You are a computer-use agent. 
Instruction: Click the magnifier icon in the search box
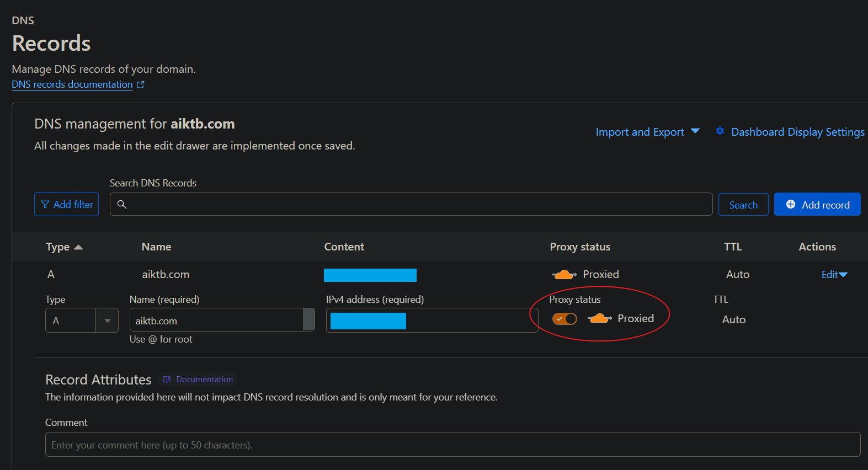[x=122, y=204]
